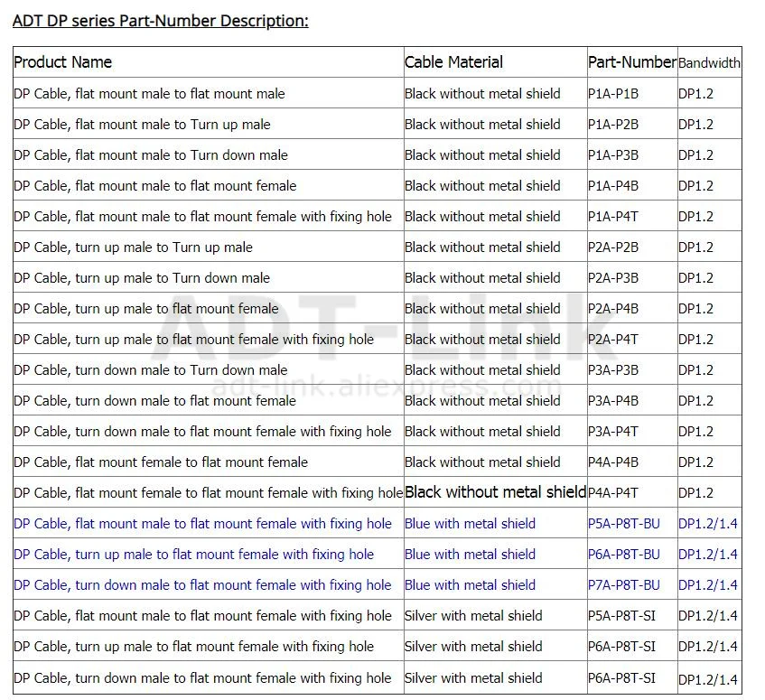Click 'flat mount male to flat mount male' row
Screen dimensions: 765x700
pyautogui.click(x=378, y=93)
